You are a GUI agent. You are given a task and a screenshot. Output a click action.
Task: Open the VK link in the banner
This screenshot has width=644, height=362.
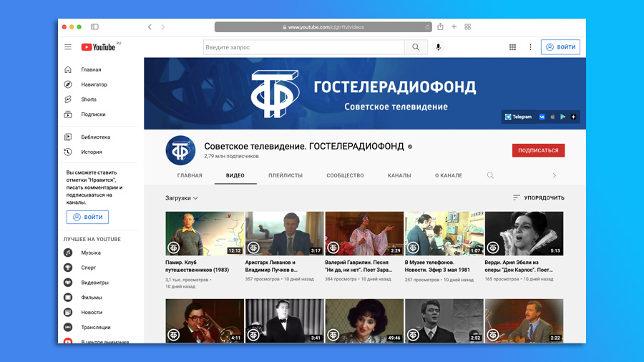tap(542, 117)
